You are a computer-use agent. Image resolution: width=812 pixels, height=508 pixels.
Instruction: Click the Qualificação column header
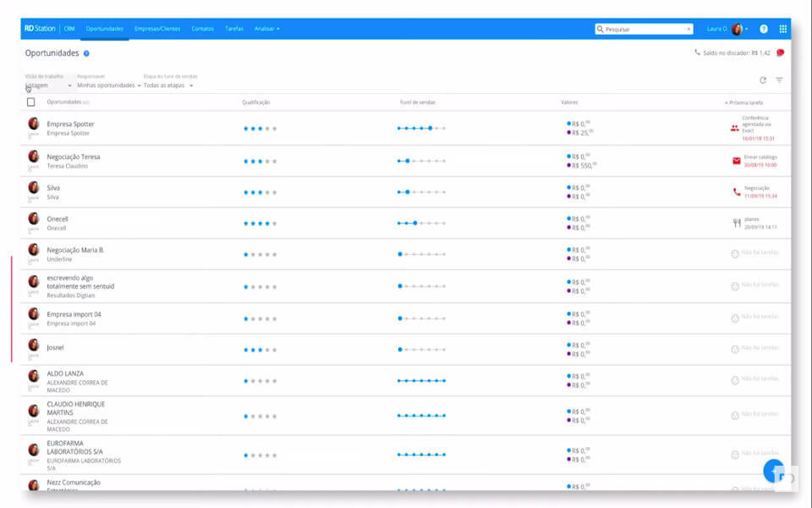point(255,102)
